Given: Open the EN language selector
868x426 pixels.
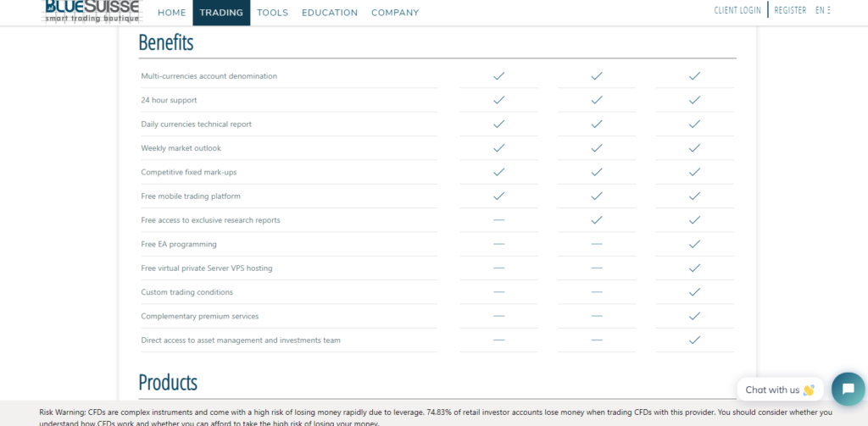Looking at the screenshot, I should click(x=822, y=10).
